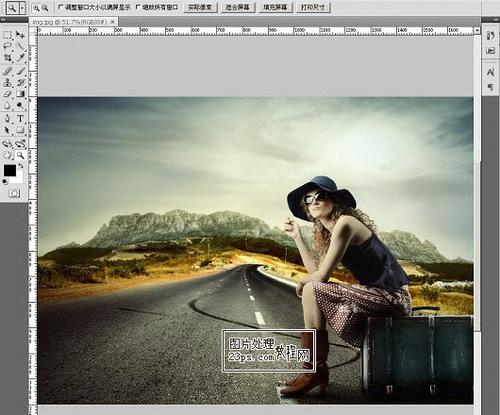Select the Hand tool

pos(7,155)
